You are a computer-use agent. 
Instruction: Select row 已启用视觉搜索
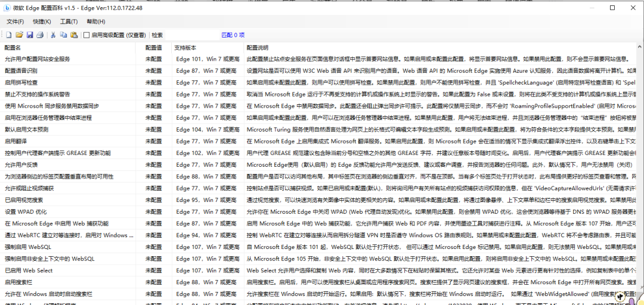pyautogui.click(x=319, y=200)
